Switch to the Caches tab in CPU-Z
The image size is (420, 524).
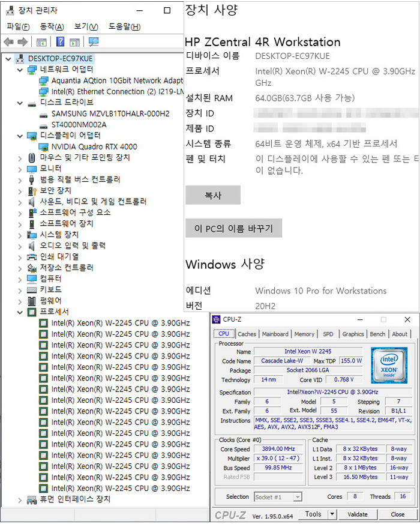click(x=247, y=334)
